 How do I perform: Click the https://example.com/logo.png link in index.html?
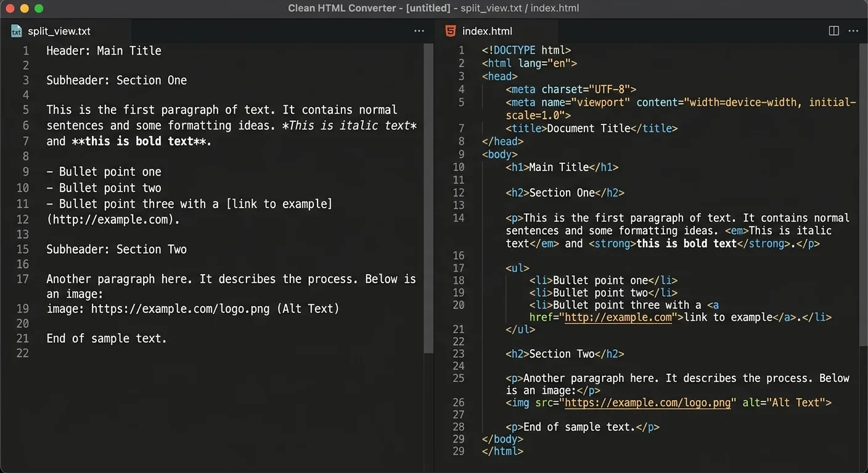click(x=647, y=403)
